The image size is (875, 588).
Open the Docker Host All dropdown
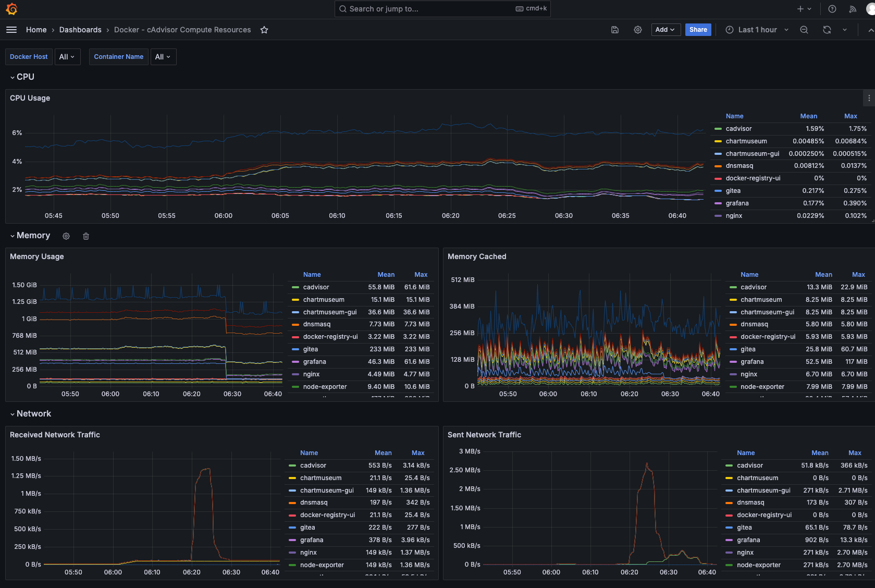[x=67, y=57]
